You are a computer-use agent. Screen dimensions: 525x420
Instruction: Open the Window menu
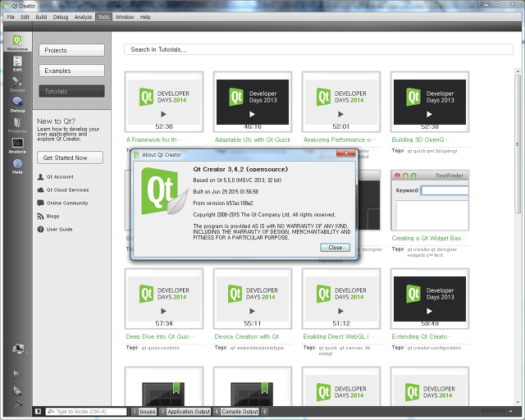click(124, 16)
